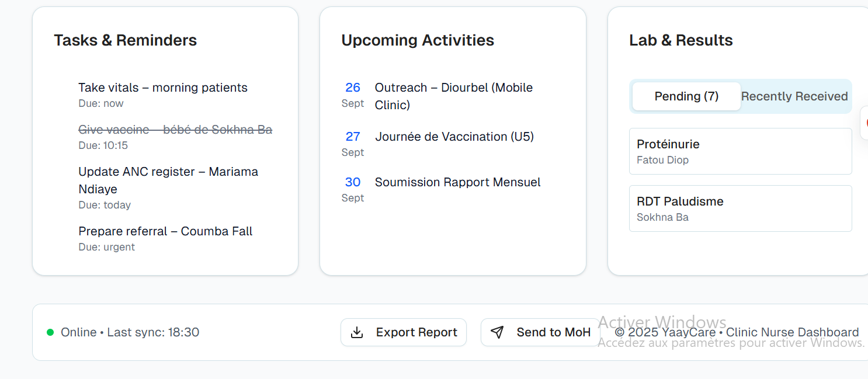The width and height of the screenshot is (868, 379).
Task: Click the 30 Sept date marker
Action: (353, 189)
